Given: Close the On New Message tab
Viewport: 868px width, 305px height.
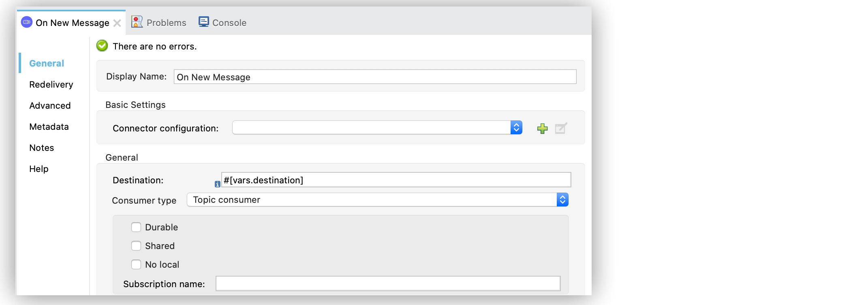Looking at the screenshot, I should pos(117,23).
